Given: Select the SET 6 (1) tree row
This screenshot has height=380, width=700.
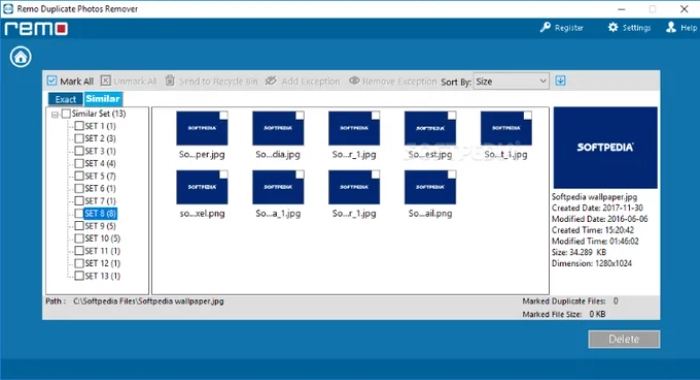Looking at the screenshot, I should tap(100, 188).
